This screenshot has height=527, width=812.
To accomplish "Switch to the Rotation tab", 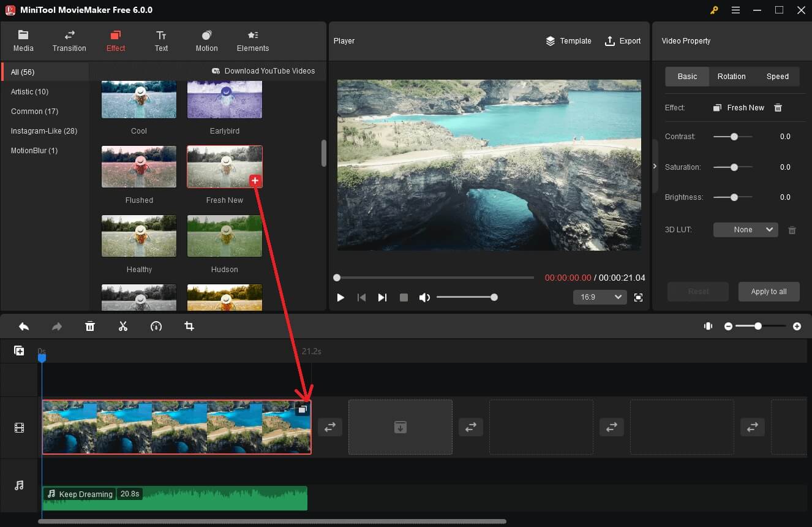I will click(x=731, y=76).
